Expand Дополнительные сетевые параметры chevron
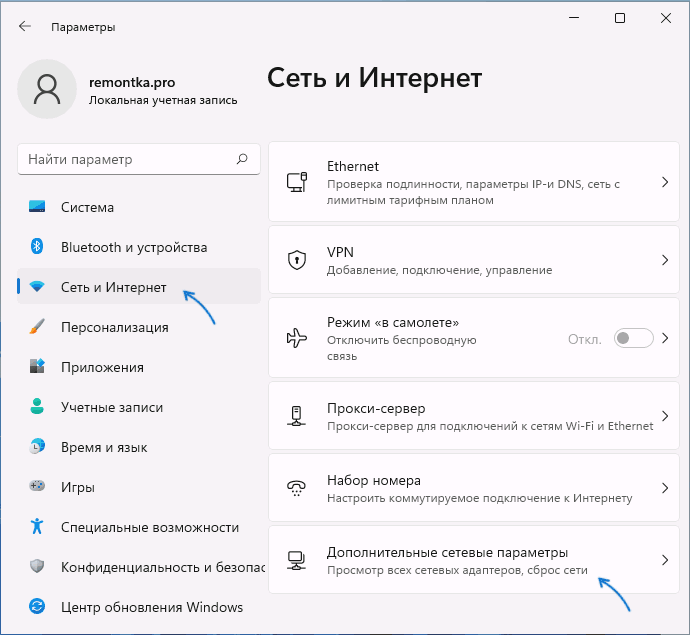This screenshot has width=690, height=635. pyautogui.click(x=665, y=560)
